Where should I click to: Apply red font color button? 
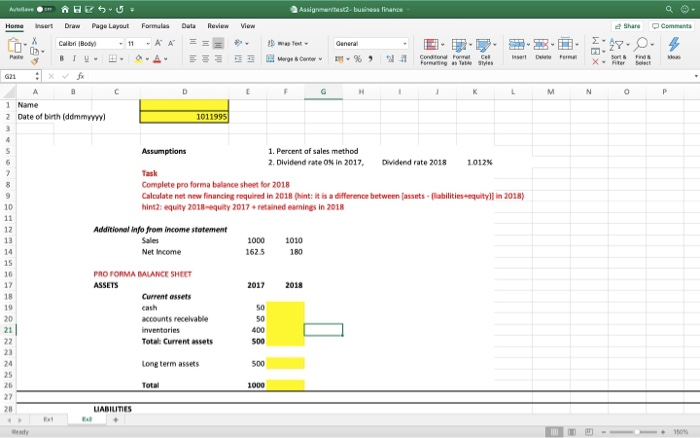157,59
